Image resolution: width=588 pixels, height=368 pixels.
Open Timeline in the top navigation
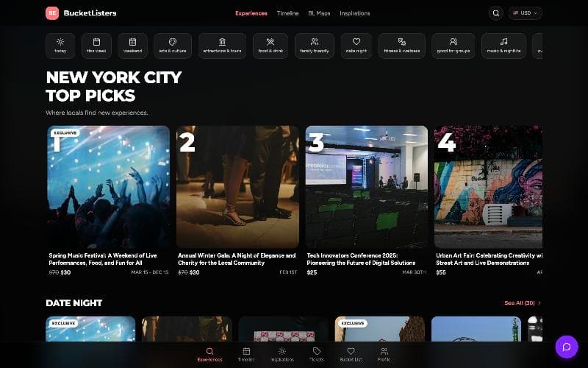click(x=287, y=13)
